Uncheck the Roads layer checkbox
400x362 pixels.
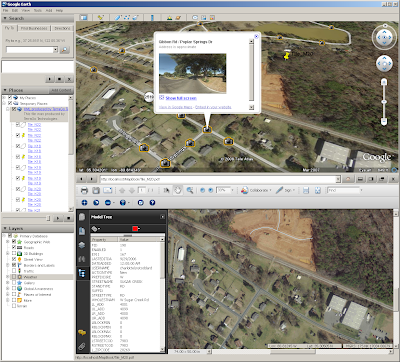(14, 247)
